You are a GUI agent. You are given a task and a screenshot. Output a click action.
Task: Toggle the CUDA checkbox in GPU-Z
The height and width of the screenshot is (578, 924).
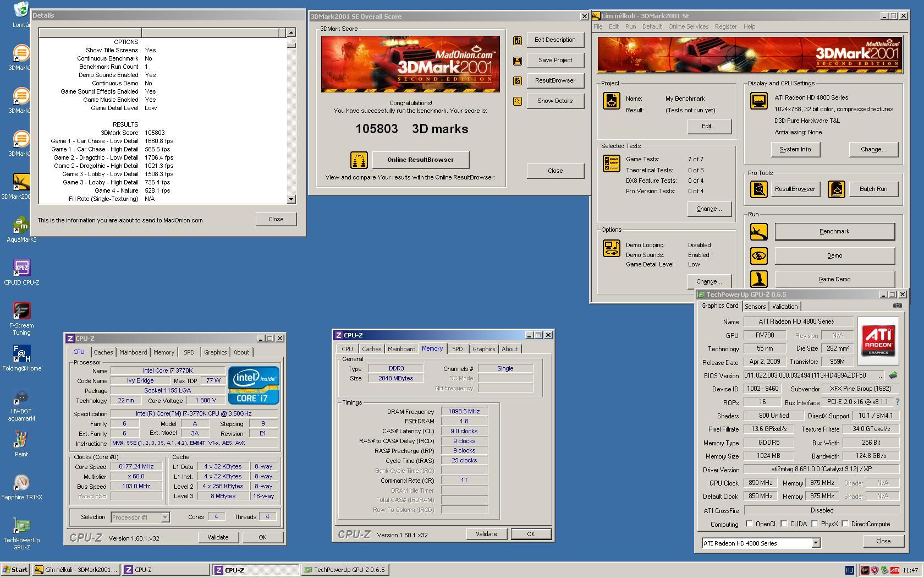(784, 524)
